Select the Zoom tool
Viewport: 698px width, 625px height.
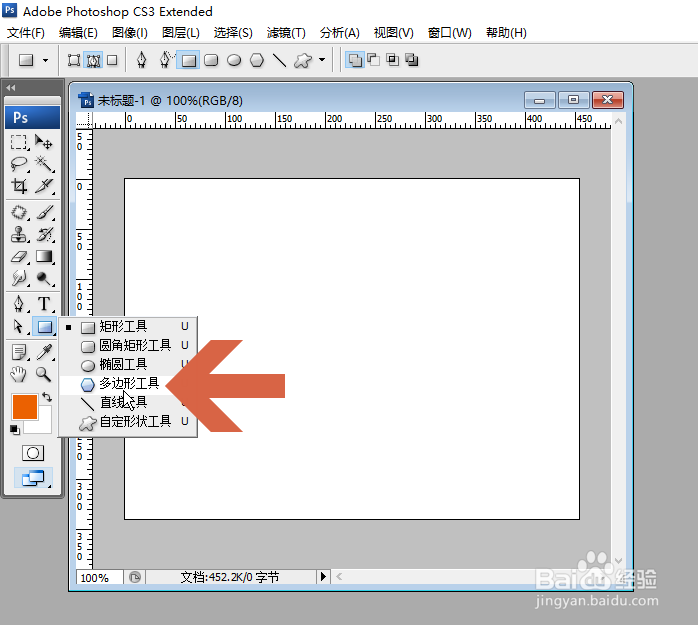pyautogui.click(x=44, y=374)
